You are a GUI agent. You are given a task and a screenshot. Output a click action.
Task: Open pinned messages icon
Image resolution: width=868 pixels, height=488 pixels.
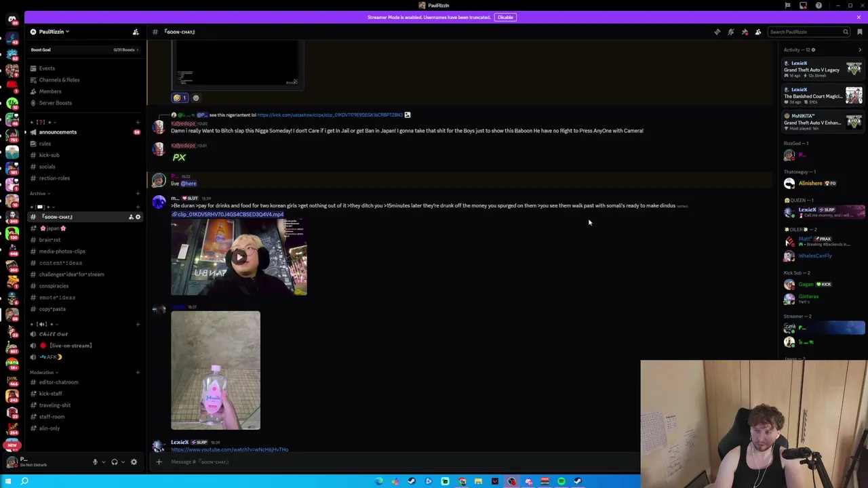pos(745,32)
